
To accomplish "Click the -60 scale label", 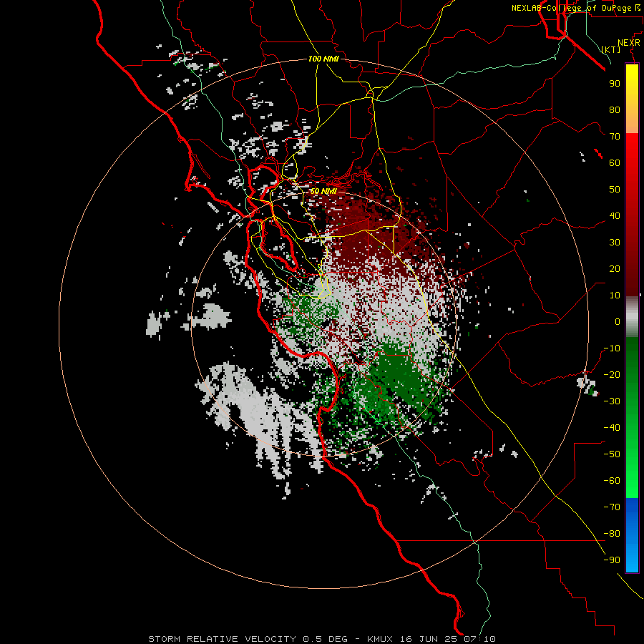I will coord(612,481).
